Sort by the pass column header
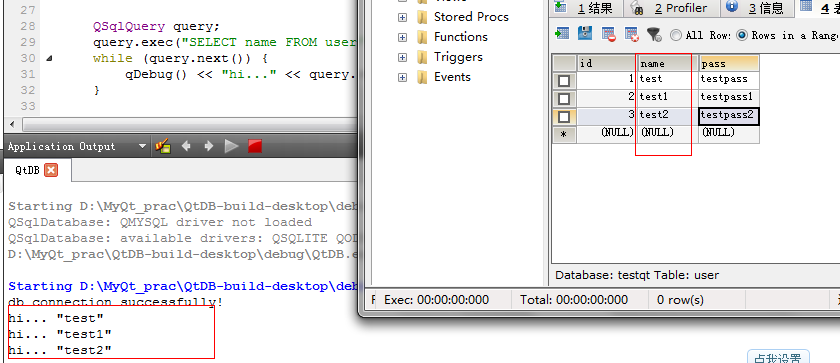Viewport: 840px width, 363px height. 729,64
